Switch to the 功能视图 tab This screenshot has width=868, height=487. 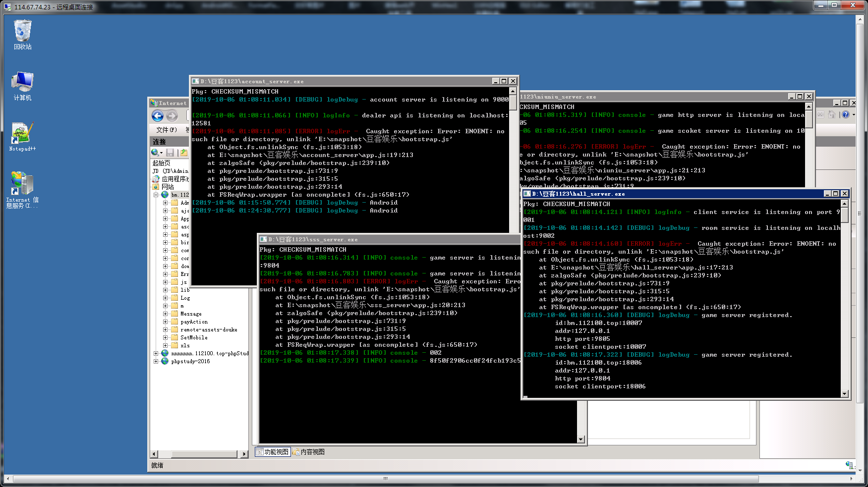point(273,452)
